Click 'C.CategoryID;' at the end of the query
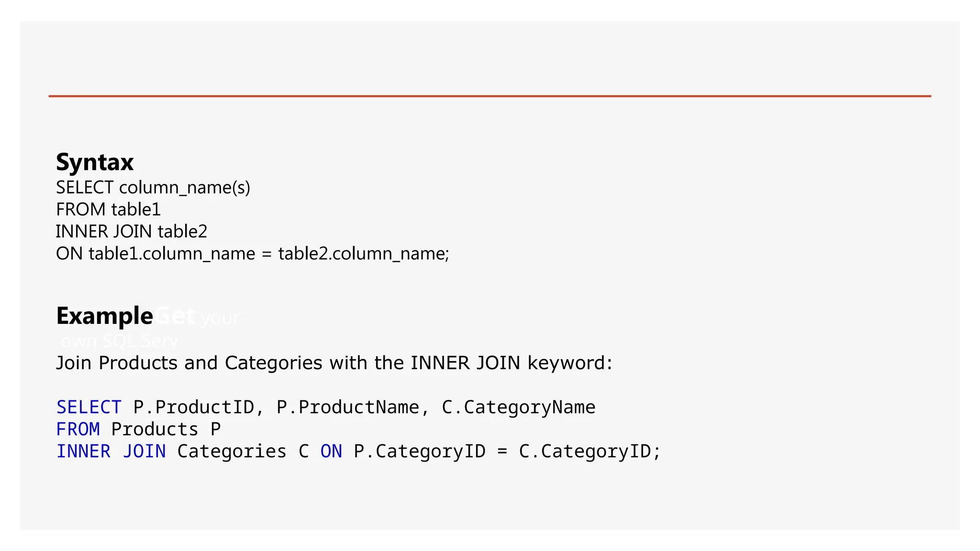This screenshot has height=551, width=980. click(x=590, y=452)
